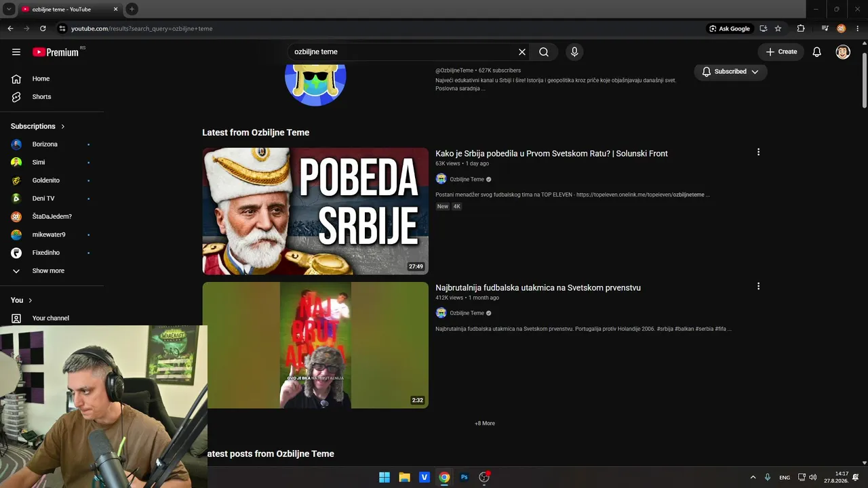Viewport: 868px width, 488px height.
Task: Click the Ask Google button
Action: [729, 28]
